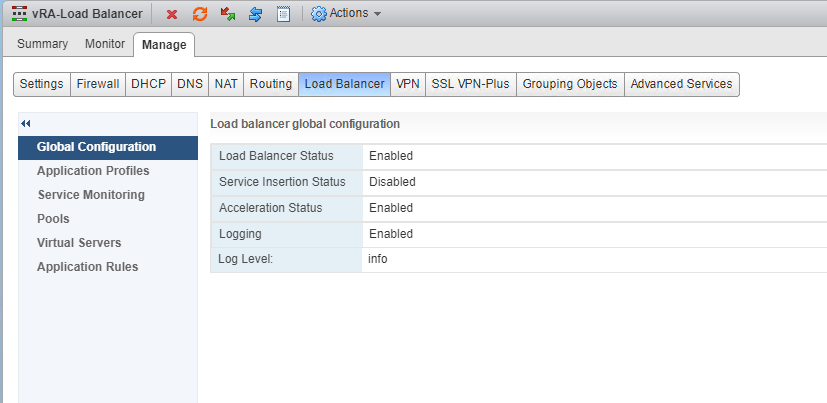Go to the NAT sub-tab
827x403 pixels.
tap(226, 84)
